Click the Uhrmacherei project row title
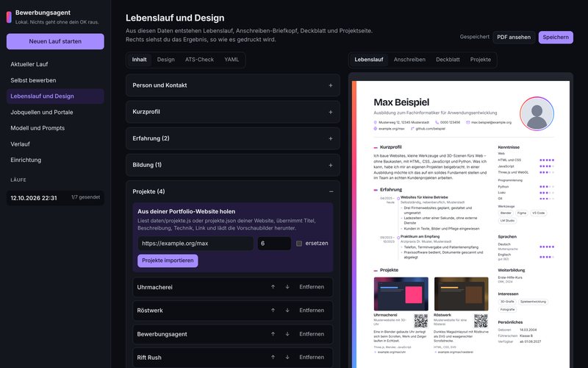The width and height of the screenshot is (588, 368). [x=154, y=287]
